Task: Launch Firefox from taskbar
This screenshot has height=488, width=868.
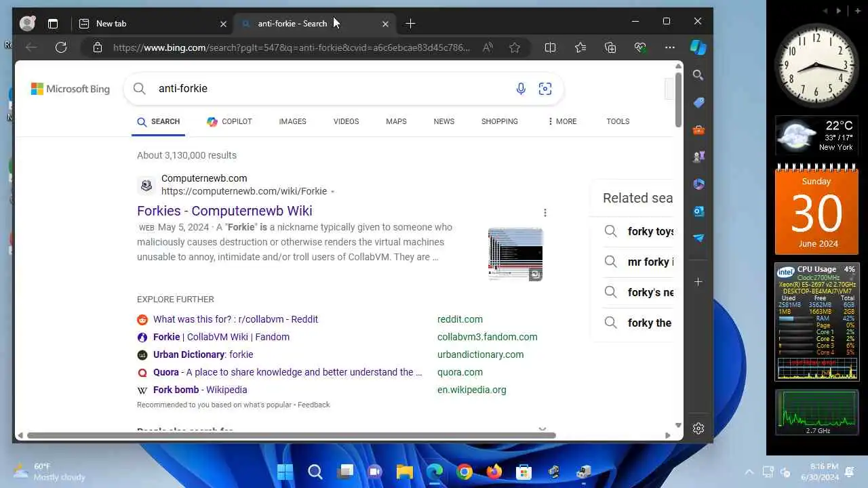Action: coord(494,471)
